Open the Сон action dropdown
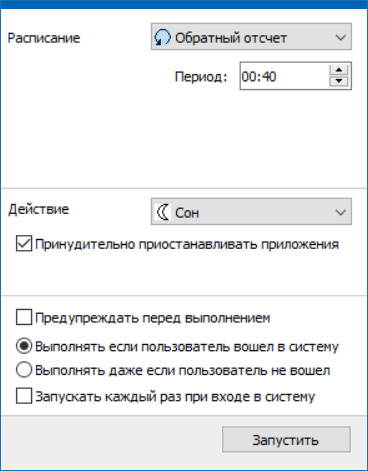Screen dimensions: 368x471 251,212
